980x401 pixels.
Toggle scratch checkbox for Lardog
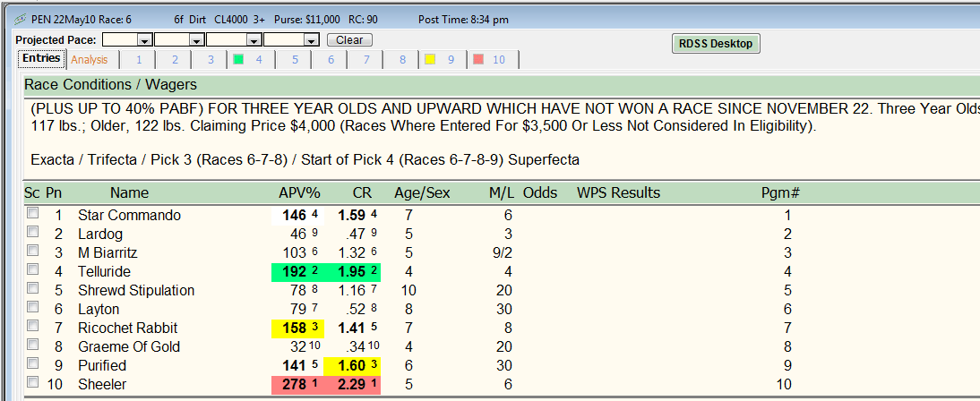(32, 233)
